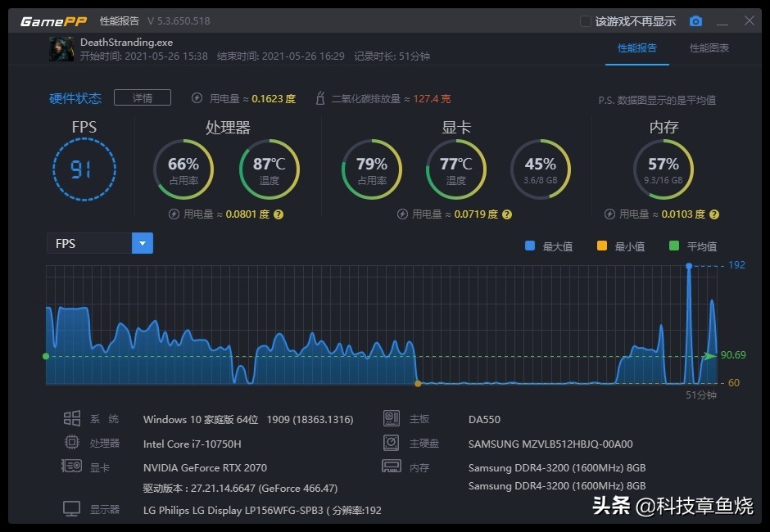Click the 显示器 monitor icon
Image resolution: width=770 pixels, height=532 pixels.
point(73,509)
